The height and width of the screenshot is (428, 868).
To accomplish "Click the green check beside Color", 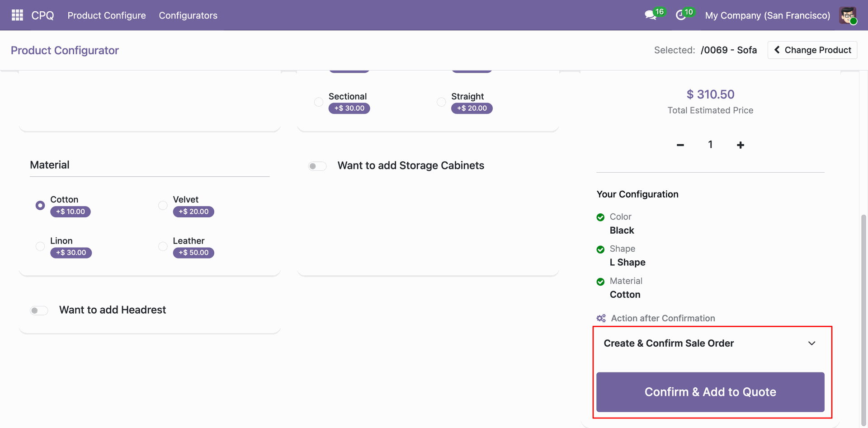I will point(600,217).
